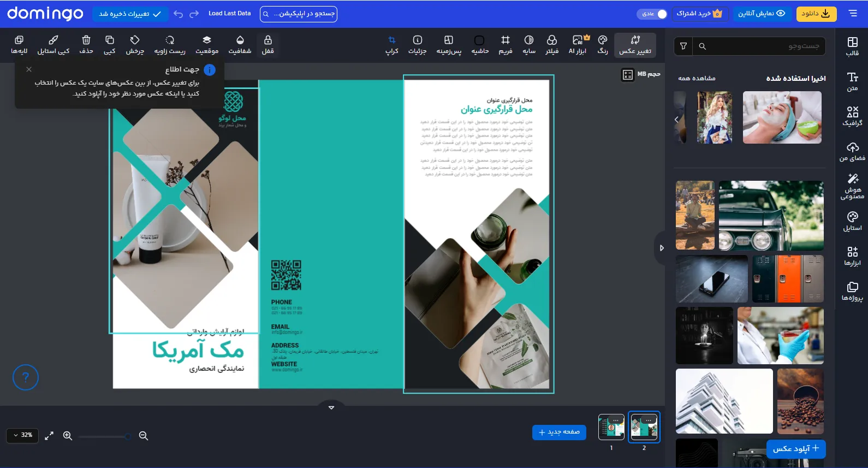Open the ابزار AI tool
The image size is (868, 468).
click(578, 45)
